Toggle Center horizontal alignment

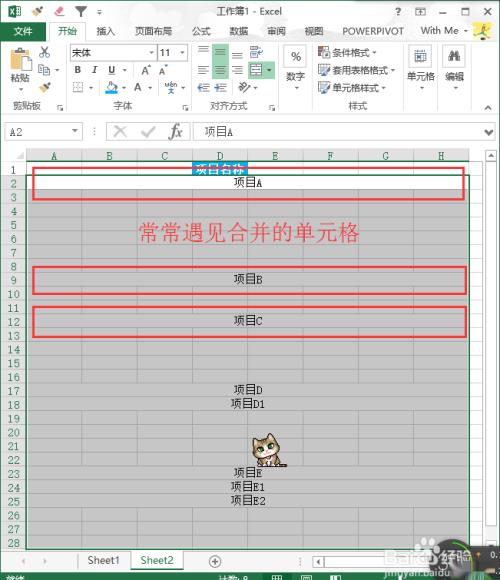(x=220, y=70)
